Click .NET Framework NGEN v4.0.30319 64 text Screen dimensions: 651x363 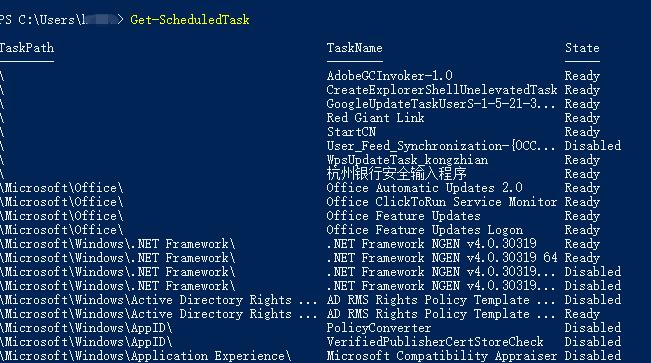442,258
